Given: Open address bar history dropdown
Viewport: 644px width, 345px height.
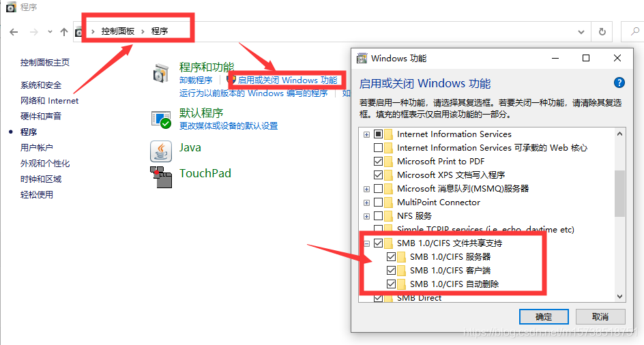Looking at the screenshot, I should (x=581, y=31).
